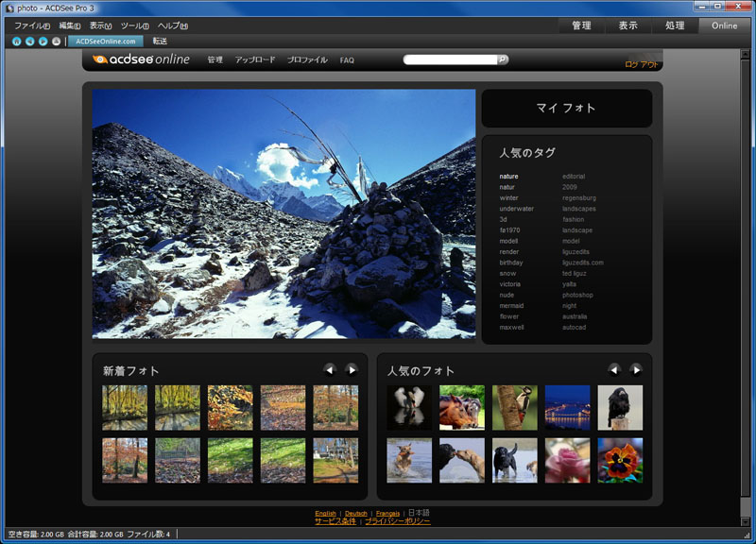Click the search magnifier icon beside the search box
756x544 pixels.
(x=503, y=59)
